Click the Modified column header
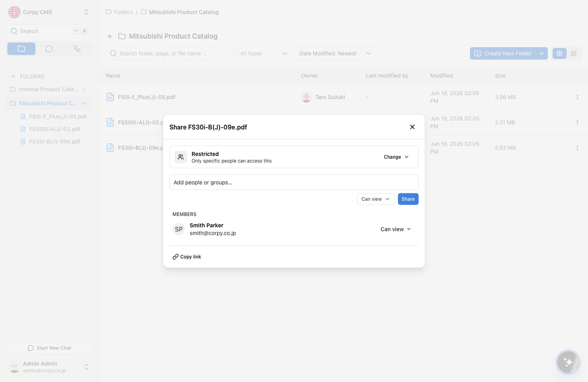This screenshot has height=382, width=588. click(x=441, y=76)
